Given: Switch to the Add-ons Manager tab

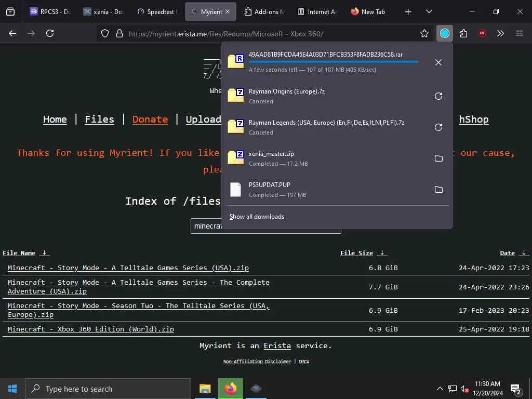Looking at the screenshot, I should 264,11.
